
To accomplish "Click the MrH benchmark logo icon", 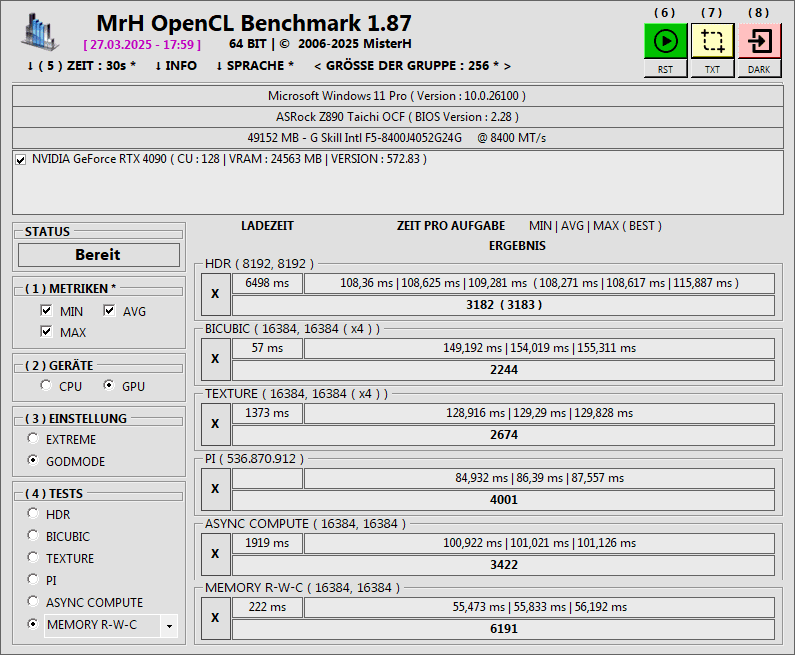I will pos(40,32).
